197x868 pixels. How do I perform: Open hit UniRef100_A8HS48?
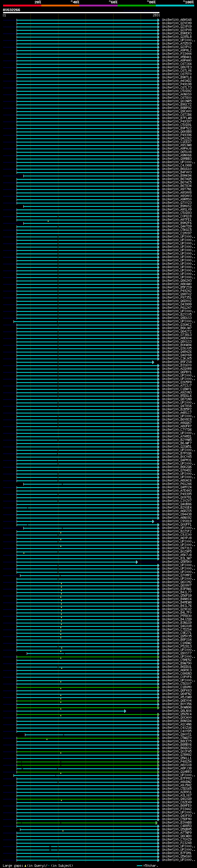177,20
